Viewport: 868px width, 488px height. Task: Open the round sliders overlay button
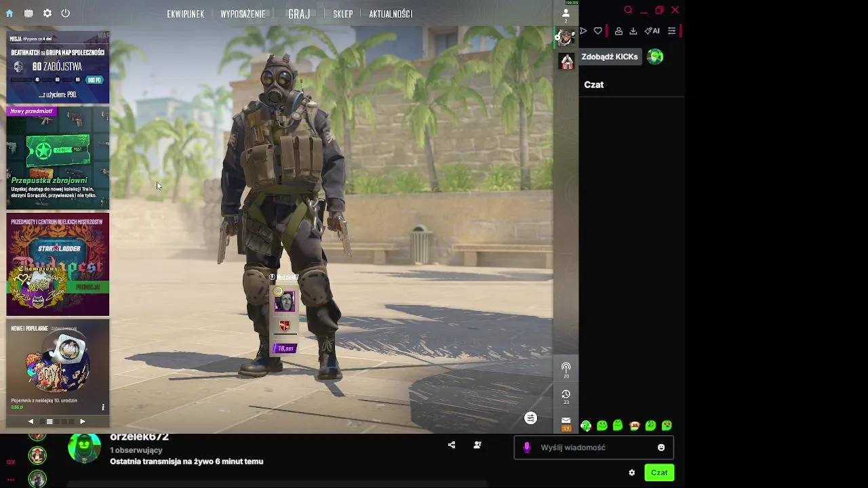click(531, 418)
